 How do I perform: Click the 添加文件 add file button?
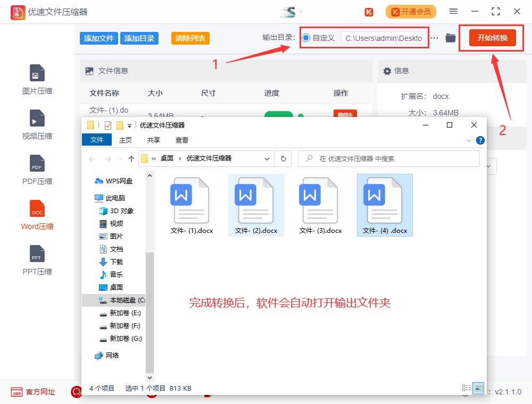point(99,38)
